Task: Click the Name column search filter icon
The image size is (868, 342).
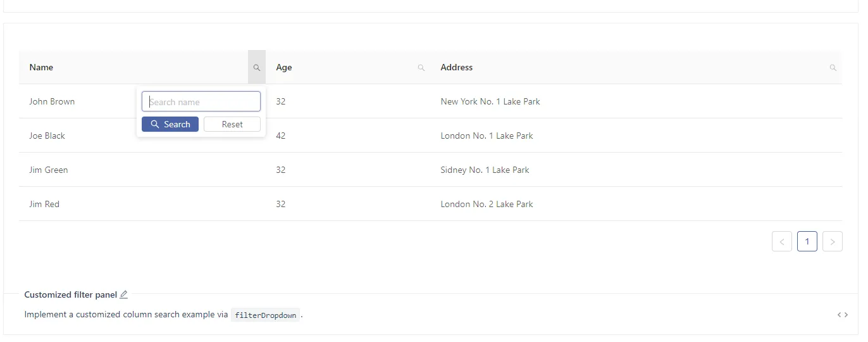Action: tap(256, 67)
